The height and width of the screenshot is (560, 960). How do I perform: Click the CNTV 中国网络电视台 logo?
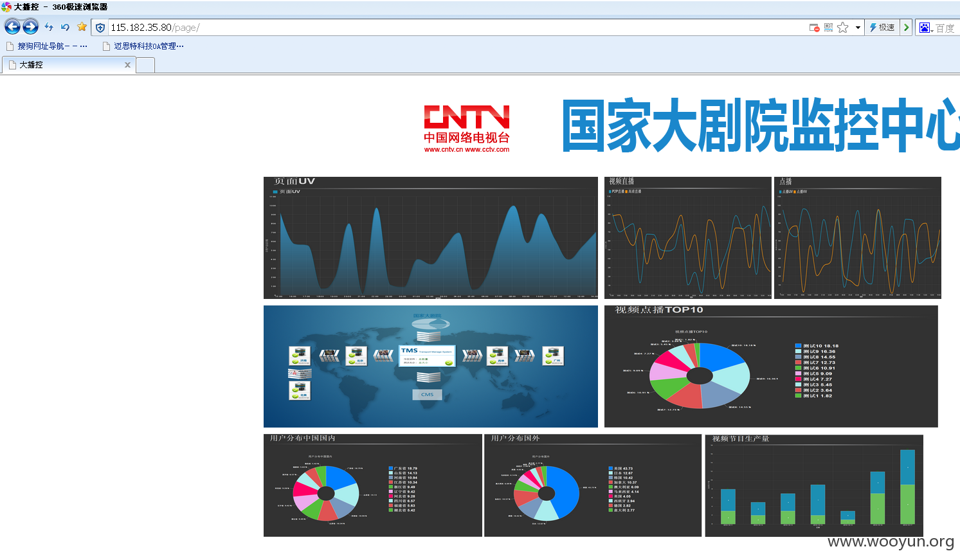(466, 129)
